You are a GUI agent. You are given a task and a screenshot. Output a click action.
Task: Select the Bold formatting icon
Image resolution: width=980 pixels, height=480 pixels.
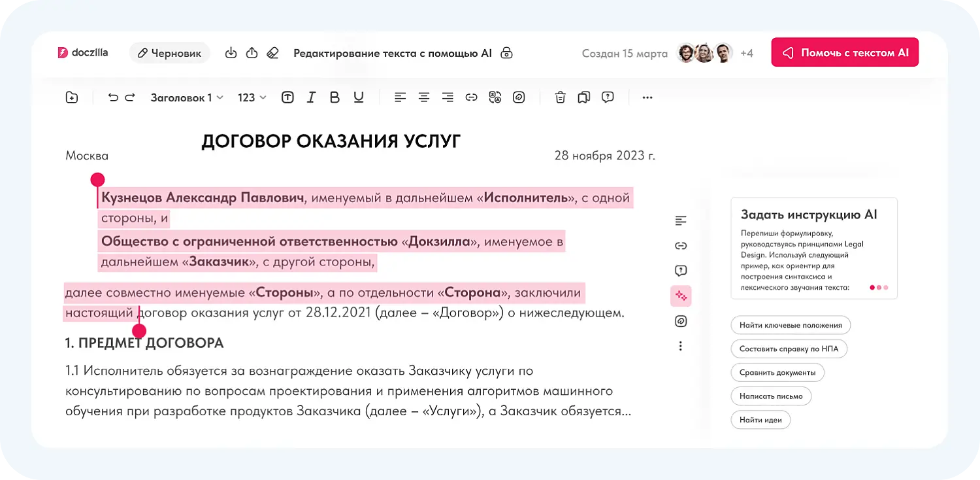335,97
